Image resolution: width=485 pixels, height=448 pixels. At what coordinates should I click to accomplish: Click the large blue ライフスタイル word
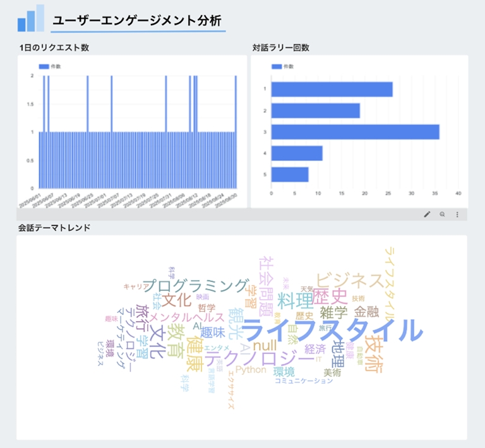(332, 330)
